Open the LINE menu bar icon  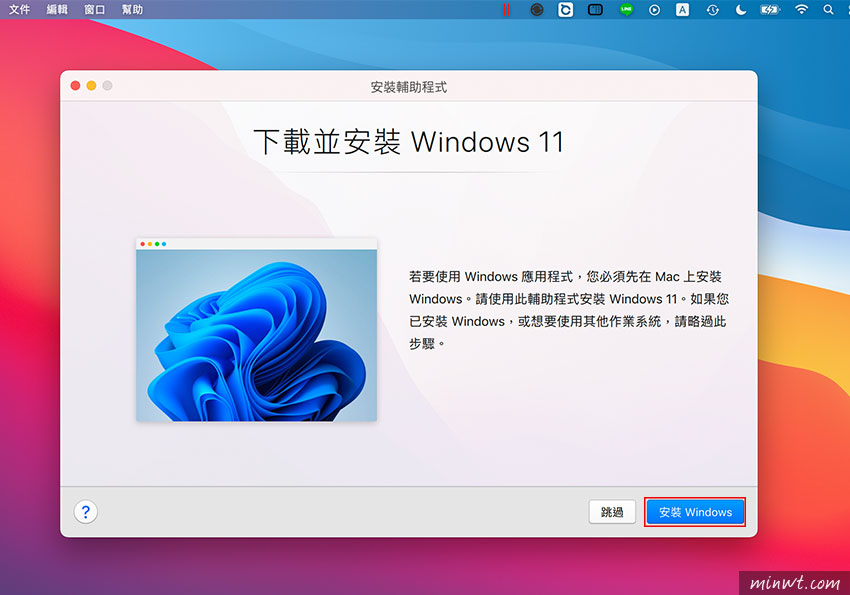pos(627,9)
